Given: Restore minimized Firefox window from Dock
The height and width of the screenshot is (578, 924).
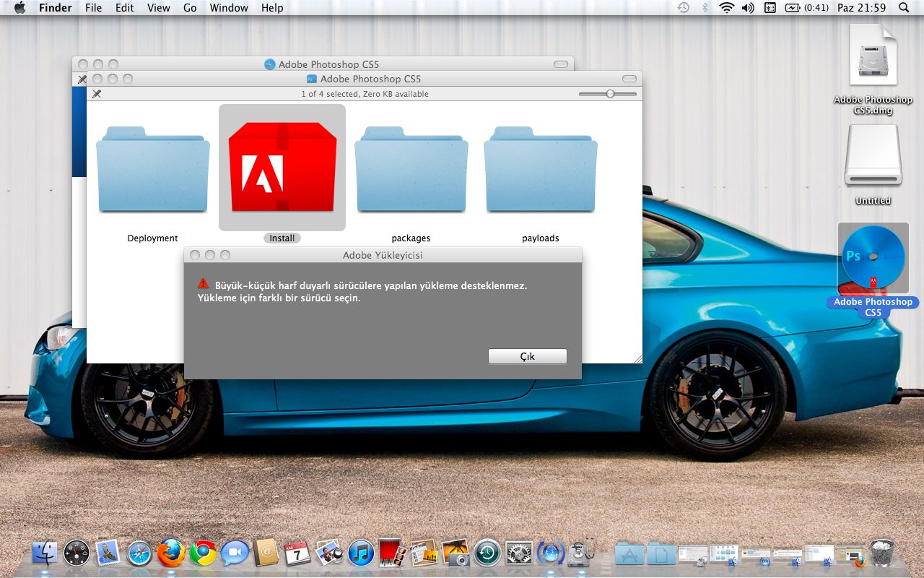Looking at the screenshot, I should 852,555.
